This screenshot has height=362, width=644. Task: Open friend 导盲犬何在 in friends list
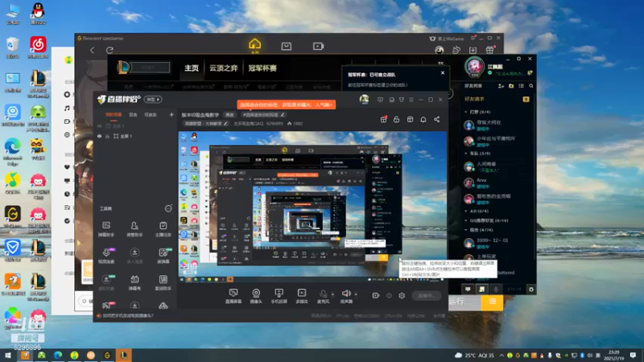pos(489,125)
